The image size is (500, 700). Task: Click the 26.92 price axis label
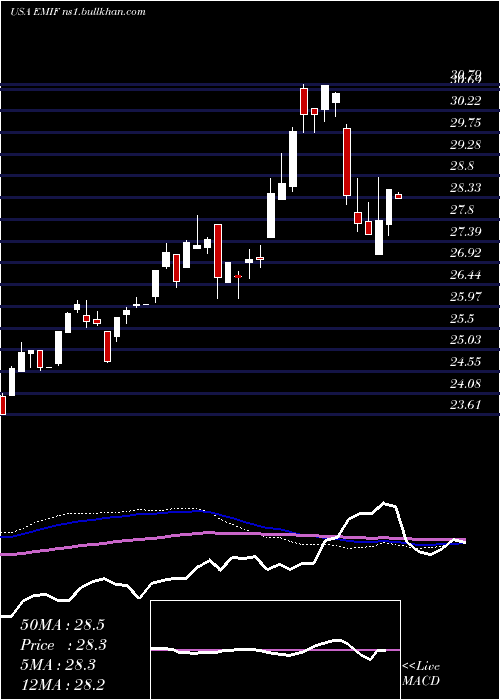466,253
